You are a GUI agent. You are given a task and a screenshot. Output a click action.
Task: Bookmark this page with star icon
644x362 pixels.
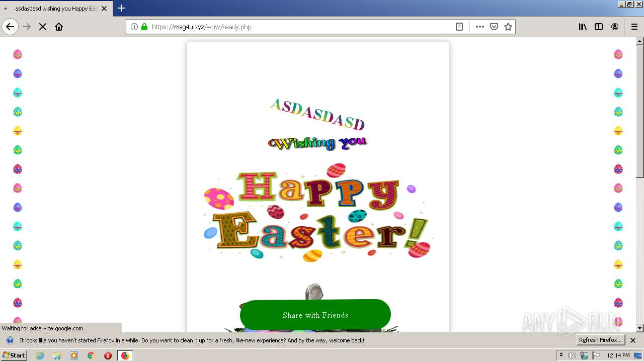tap(508, 27)
